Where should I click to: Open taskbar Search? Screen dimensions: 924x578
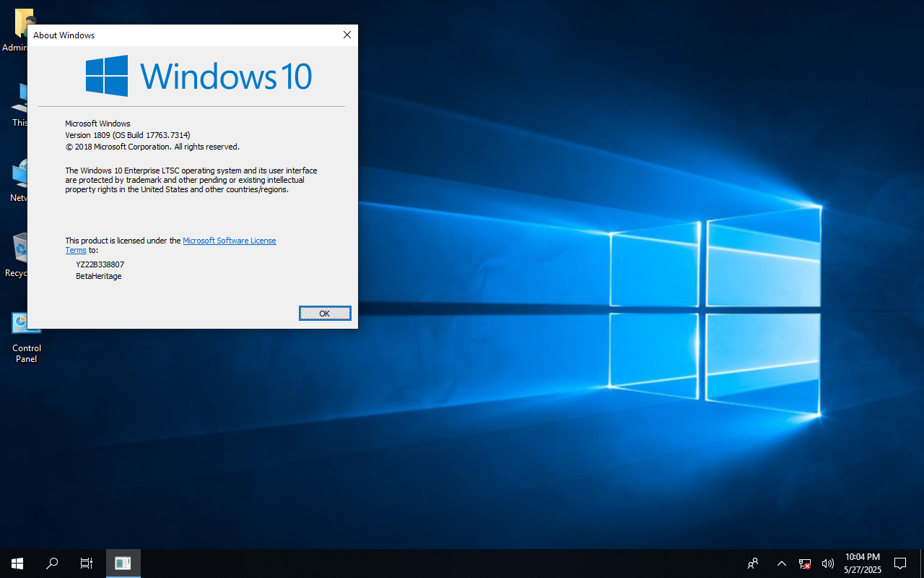point(52,564)
